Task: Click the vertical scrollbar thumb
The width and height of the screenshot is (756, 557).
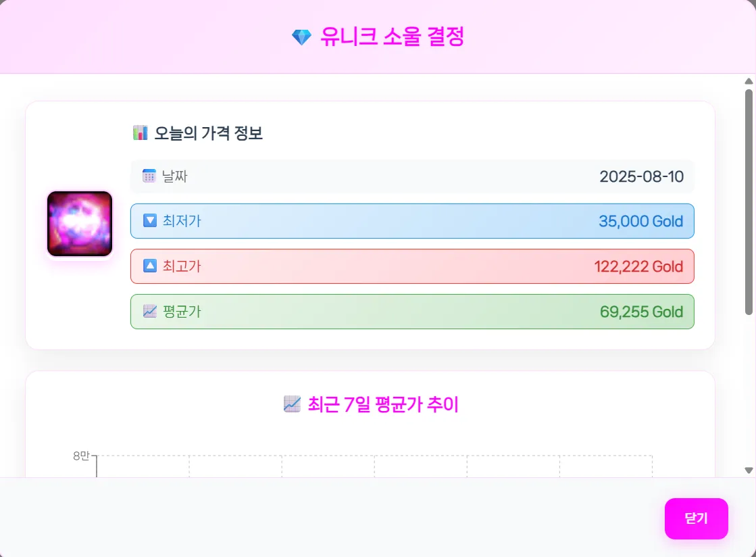Action: point(749,201)
